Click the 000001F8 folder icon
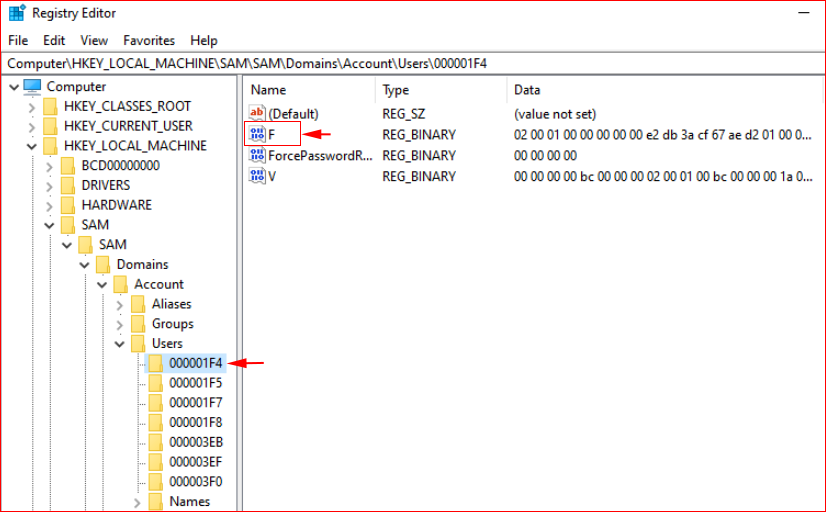 pos(155,422)
